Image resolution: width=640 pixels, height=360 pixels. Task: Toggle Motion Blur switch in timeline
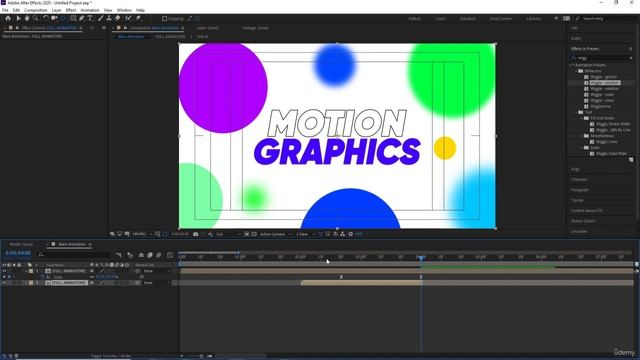[x=159, y=255]
